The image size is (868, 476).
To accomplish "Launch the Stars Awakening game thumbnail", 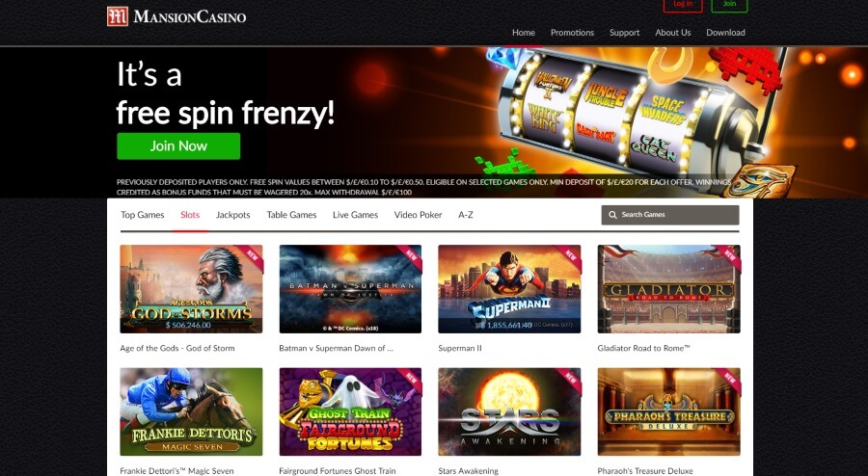I will (x=509, y=411).
